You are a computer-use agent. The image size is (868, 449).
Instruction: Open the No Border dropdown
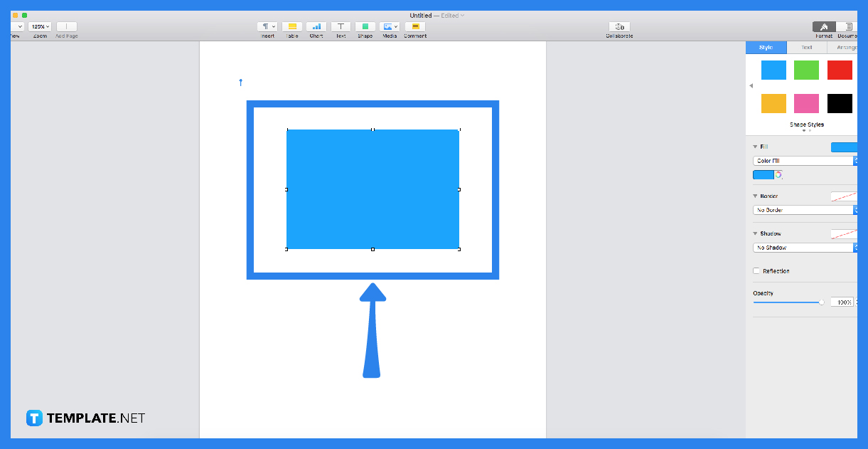coord(804,210)
